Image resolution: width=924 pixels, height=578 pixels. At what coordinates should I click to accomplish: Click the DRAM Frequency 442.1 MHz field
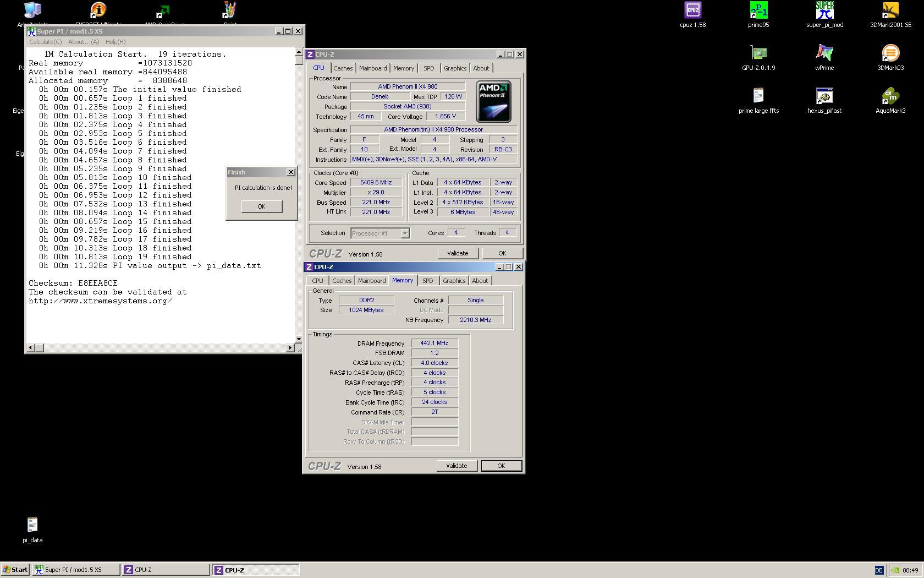click(x=435, y=343)
